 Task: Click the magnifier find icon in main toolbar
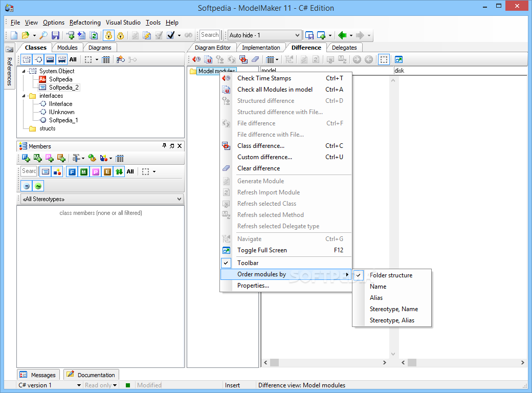click(x=43, y=35)
